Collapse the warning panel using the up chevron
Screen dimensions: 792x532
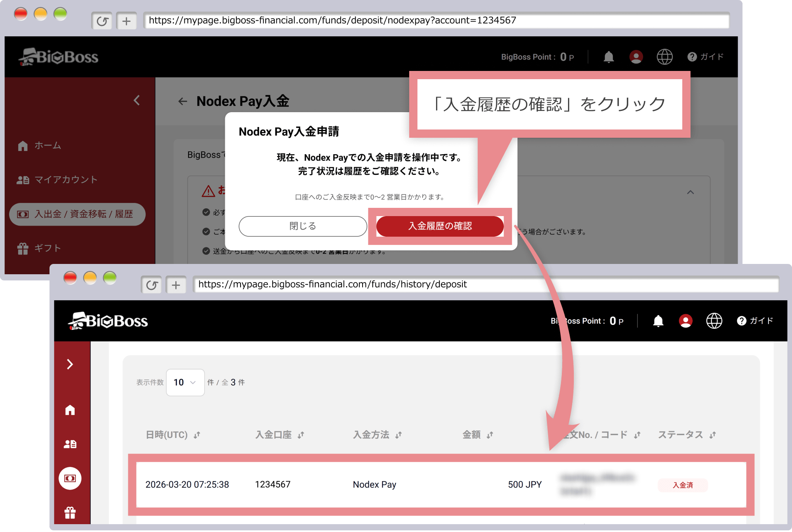pyautogui.click(x=690, y=192)
